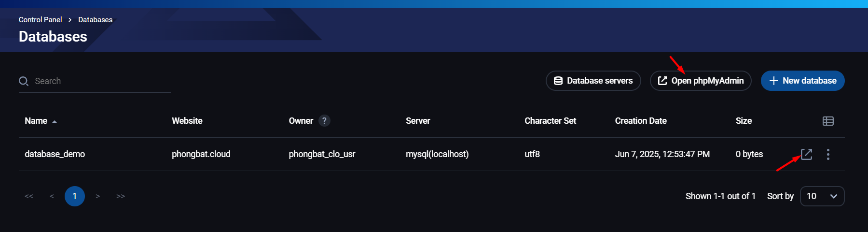Screen dimensions: 868x232
Task: Go to the next page
Action: tap(97, 196)
